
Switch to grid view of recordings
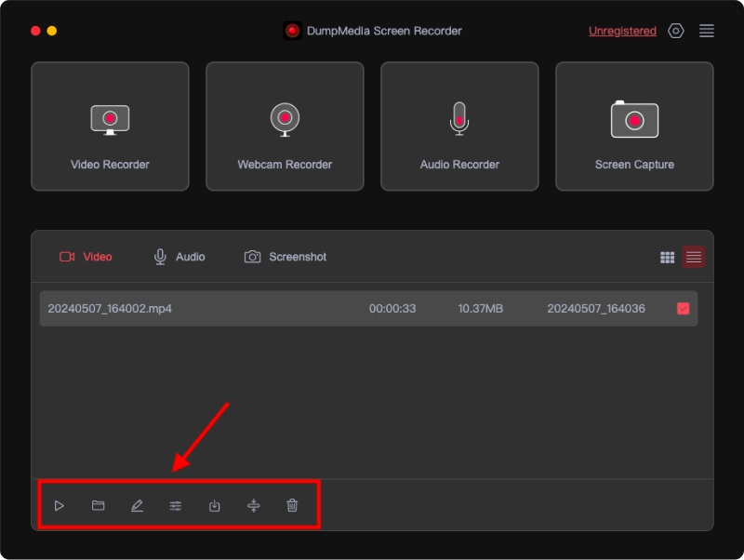click(x=667, y=258)
